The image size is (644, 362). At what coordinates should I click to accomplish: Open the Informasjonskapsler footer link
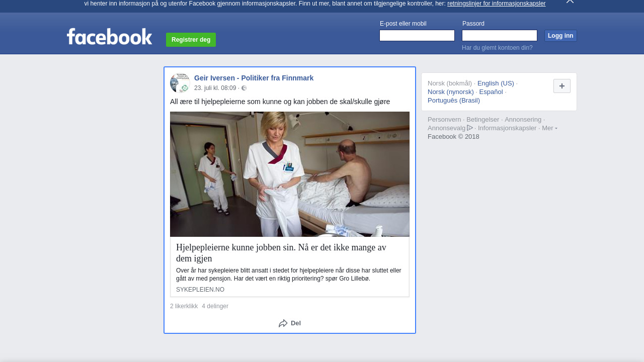point(507,128)
